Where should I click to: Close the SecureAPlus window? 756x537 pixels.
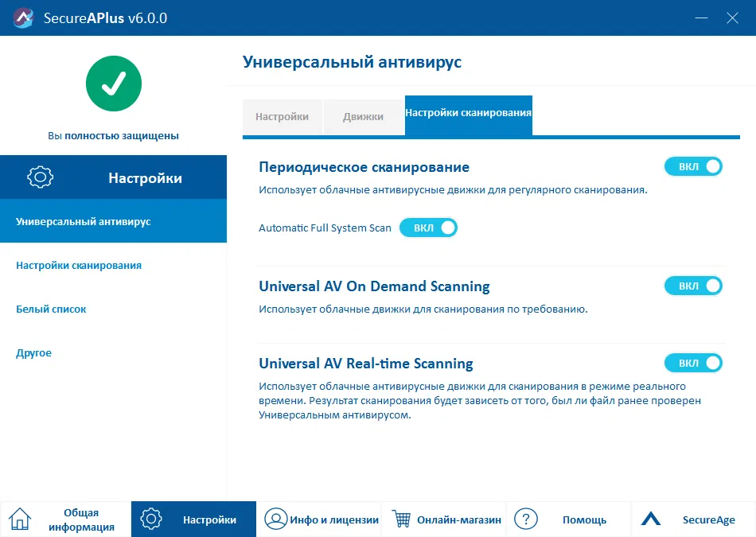[732, 18]
